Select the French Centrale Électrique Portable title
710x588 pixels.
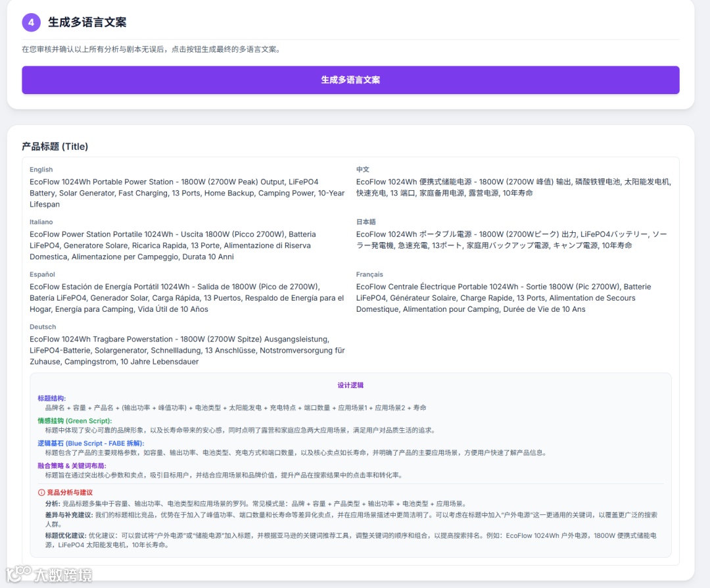coord(504,298)
